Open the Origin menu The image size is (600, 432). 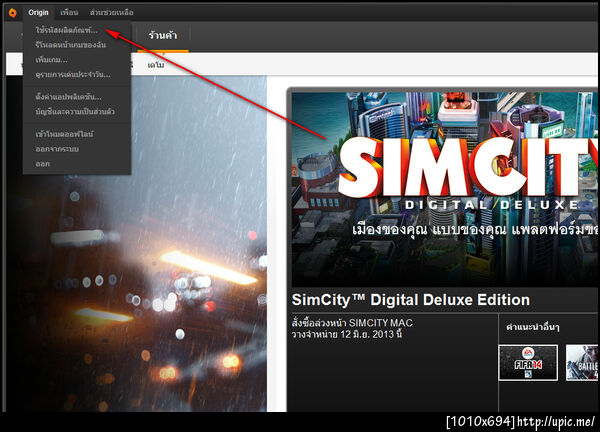pyautogui.click(x=38, y=13)
